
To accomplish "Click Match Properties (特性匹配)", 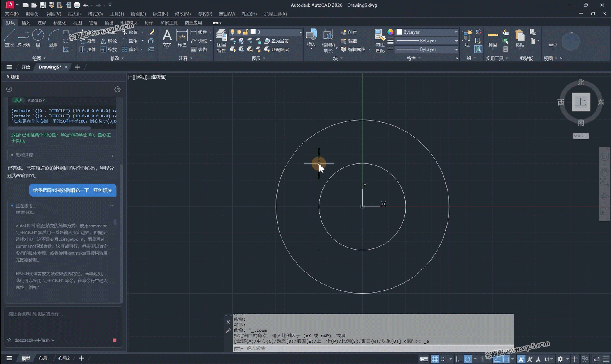I will pyautogui.click(x=380, y=41).
